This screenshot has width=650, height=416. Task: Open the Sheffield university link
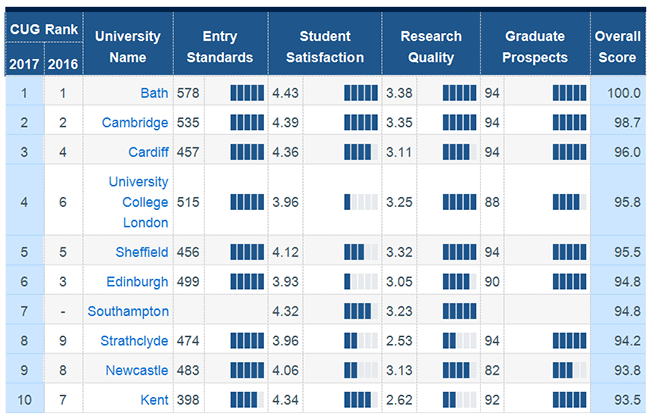tap(142, 252)
